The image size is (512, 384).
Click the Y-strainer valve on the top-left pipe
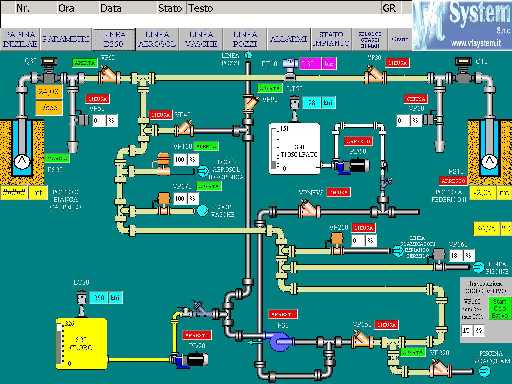(x=107, y=75)
